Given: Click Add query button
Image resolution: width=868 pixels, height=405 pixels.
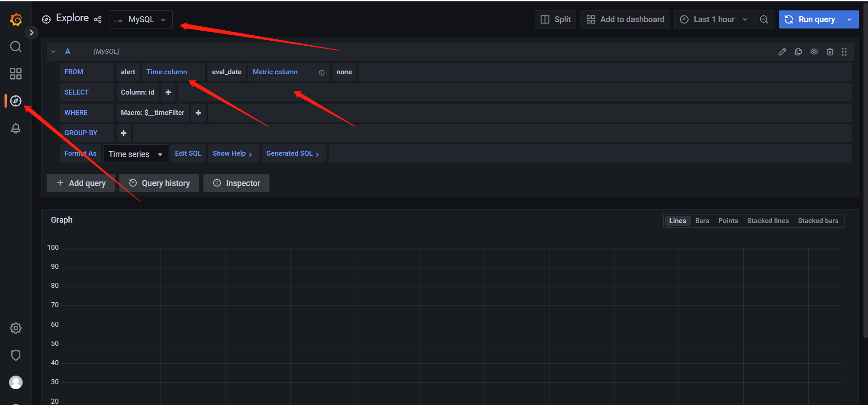Looking at the screenshot, I should point(81,183).
